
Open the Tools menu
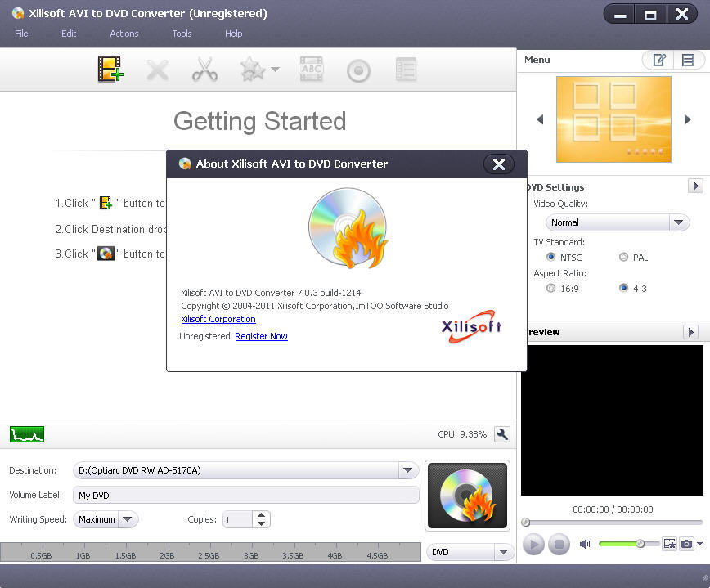tap(182, 34)
